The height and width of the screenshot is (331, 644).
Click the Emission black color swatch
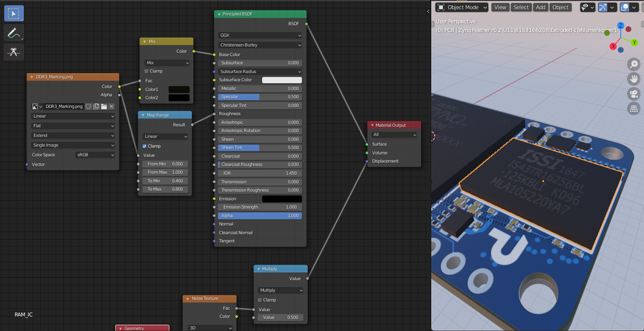(282, 199)
